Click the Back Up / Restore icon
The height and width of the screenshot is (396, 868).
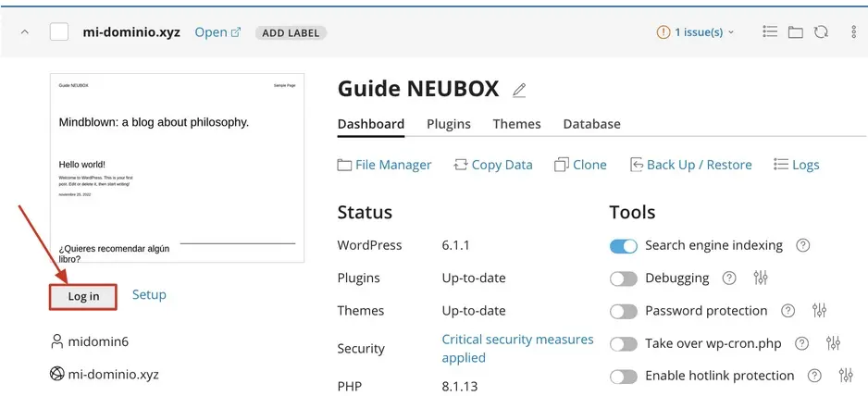pos(638,165)
